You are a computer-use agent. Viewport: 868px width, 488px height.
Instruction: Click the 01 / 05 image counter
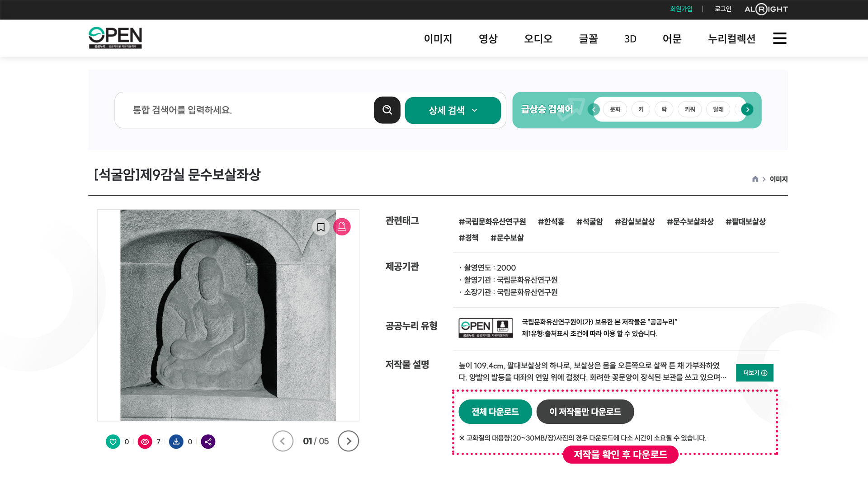coord(316,441)
